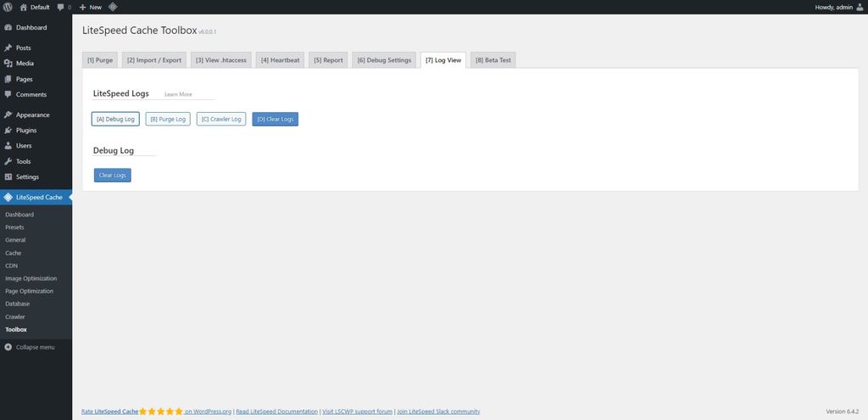Click the Posts pin icon
Screen dimensions: 868x420
[8, 48]
